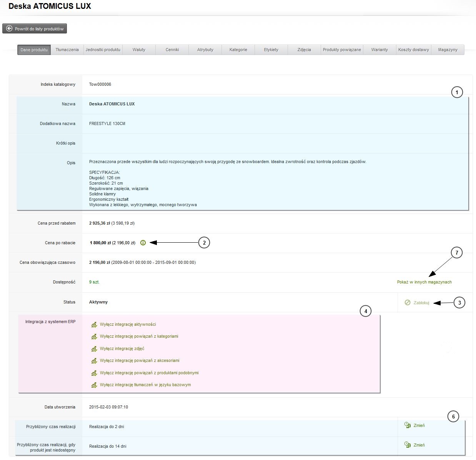Image resolution: width=476 pixels, height=460 pixels.
Task: Click the Integracja z systemem ERP label
Action: 50,322
